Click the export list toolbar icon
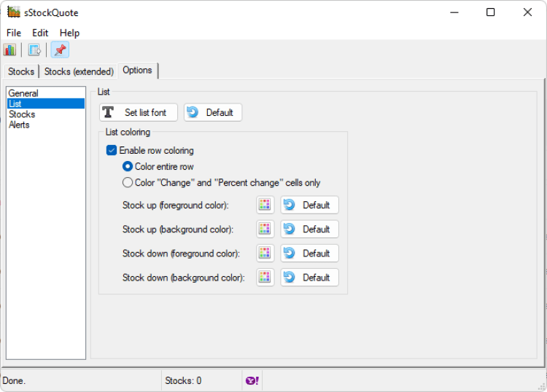 pyautogui.click(x=34, y=50)
